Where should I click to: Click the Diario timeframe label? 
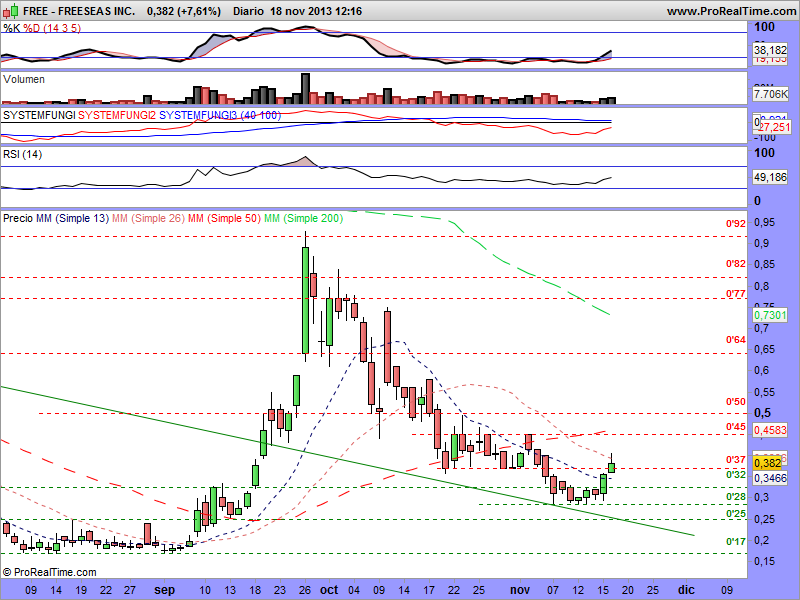[x=248, y=11]
